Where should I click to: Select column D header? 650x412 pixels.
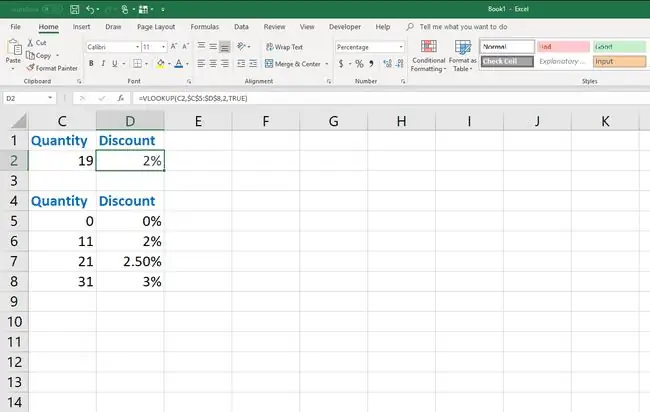point(130,121)
